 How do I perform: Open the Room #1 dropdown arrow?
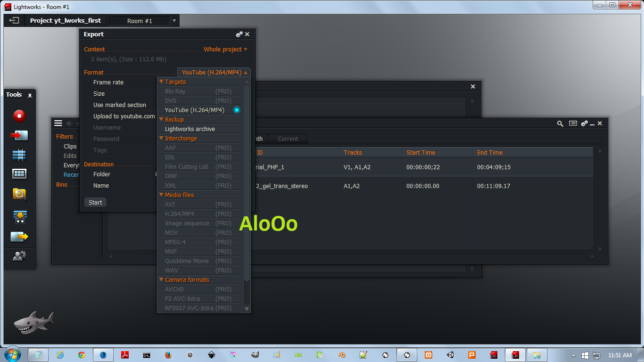pos(174,21)
